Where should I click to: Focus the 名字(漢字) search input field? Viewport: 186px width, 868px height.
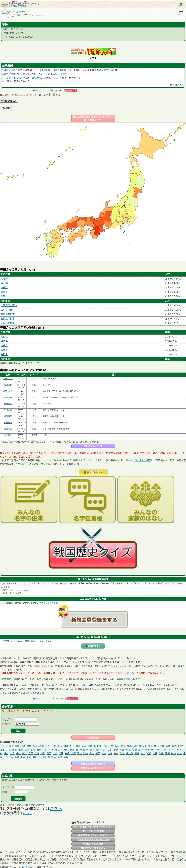(x=26, y=720)
